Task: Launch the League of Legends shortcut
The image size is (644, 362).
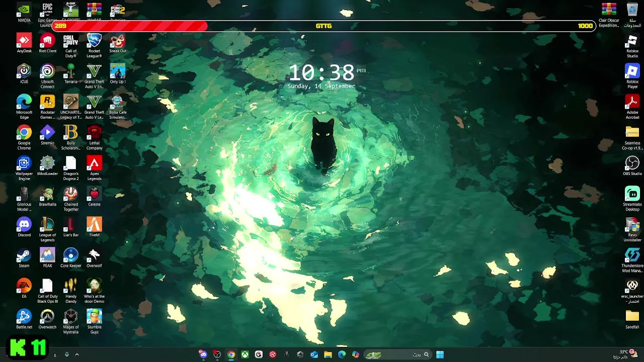Action: click(x=47, y=230)
